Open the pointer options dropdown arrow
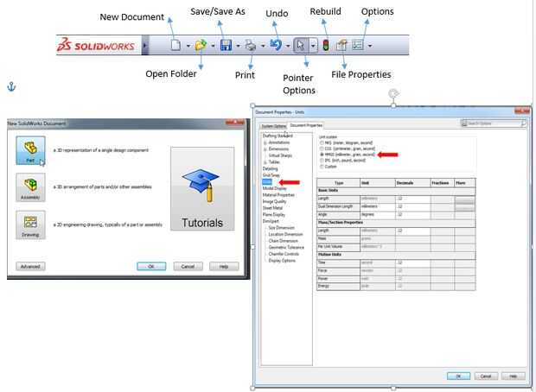Viewport: 536px width, 392px height. pos(313,46)
